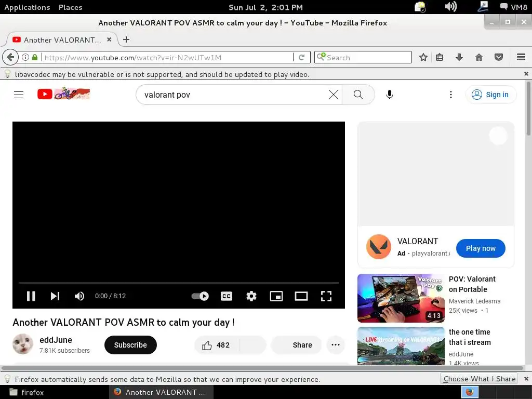
Task: Select 'POV: Valorant on Portable' title
Action: pos(472,284)
